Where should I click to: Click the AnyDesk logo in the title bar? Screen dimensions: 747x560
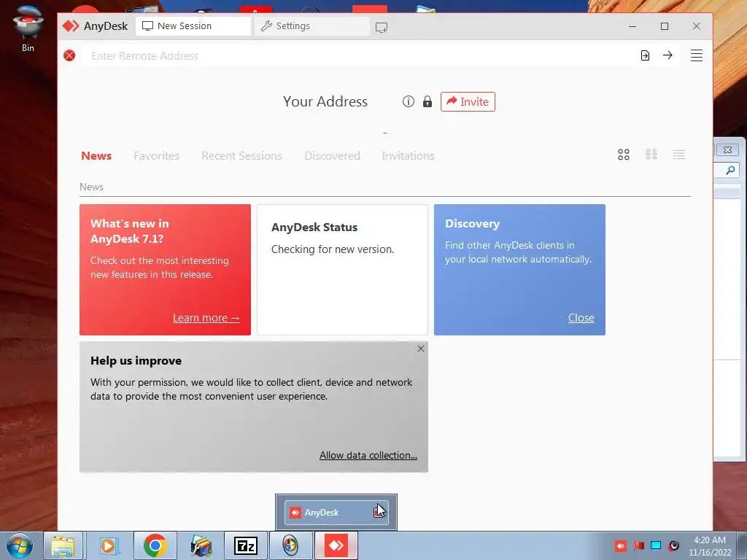71,26
